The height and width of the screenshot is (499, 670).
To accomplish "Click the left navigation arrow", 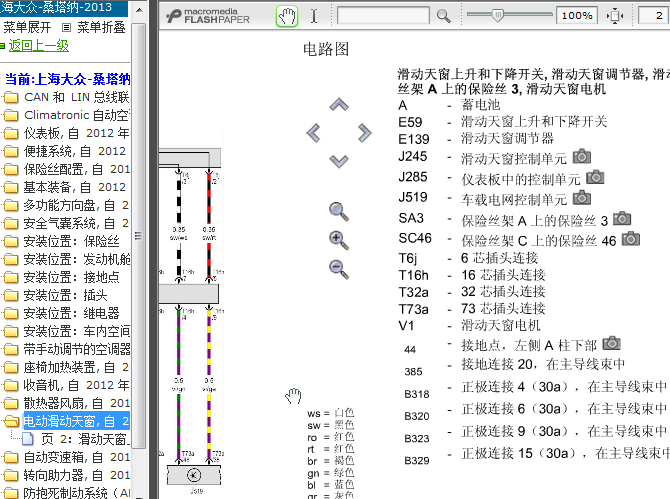I will tap(313, 133).
